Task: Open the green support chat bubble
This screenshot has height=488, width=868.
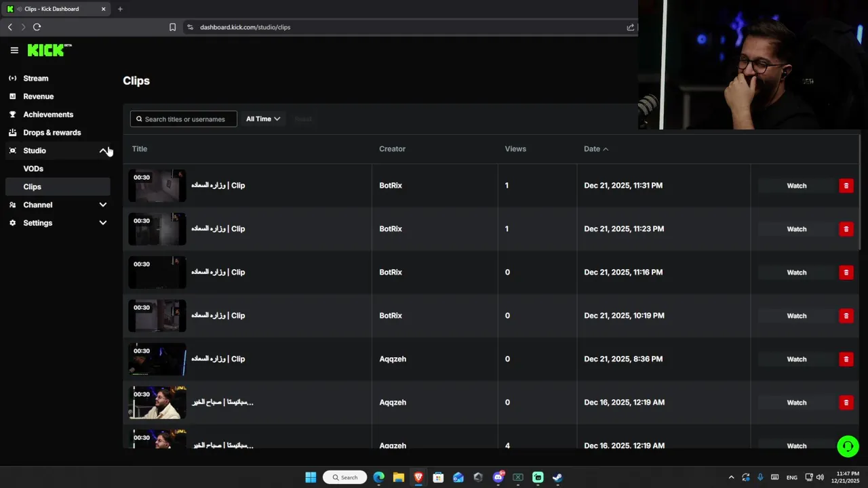Action: 848,446
